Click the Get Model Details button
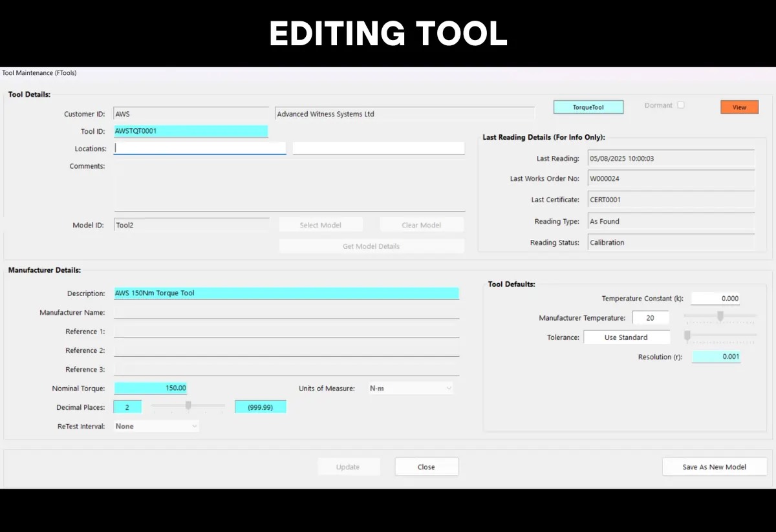 [x=371, y=246]
